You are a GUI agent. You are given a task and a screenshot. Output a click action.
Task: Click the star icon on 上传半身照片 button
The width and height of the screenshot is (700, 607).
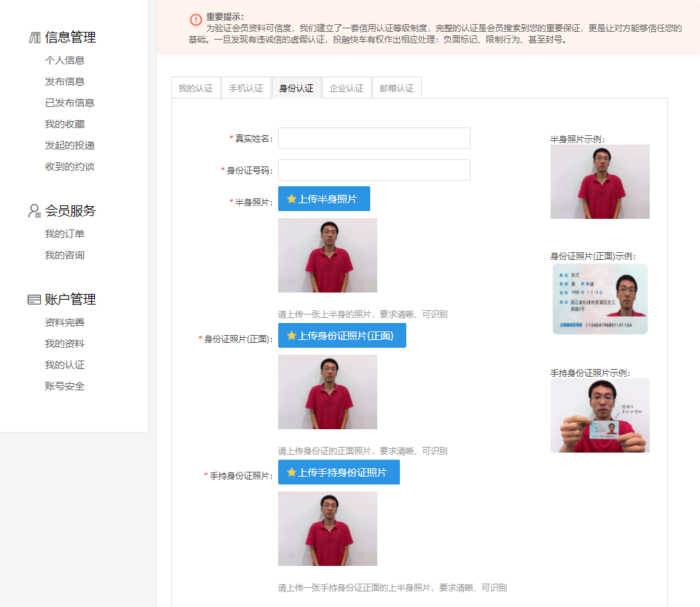click(291, 198)
